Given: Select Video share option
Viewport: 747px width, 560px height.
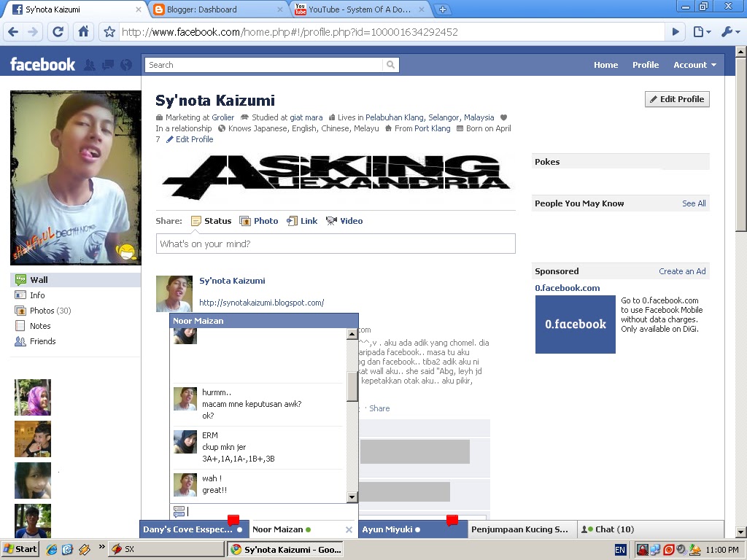Looking at the screenshot, I should (x=344, y=221).
